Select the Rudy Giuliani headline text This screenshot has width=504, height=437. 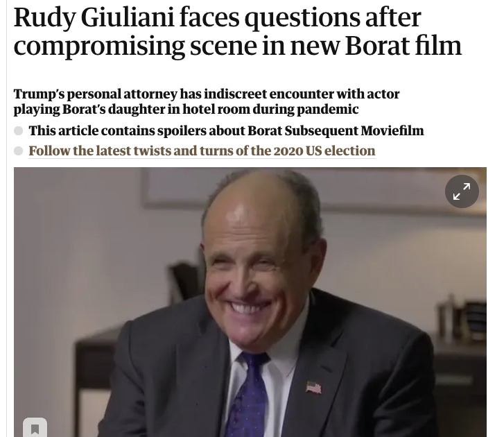[238, 31]
